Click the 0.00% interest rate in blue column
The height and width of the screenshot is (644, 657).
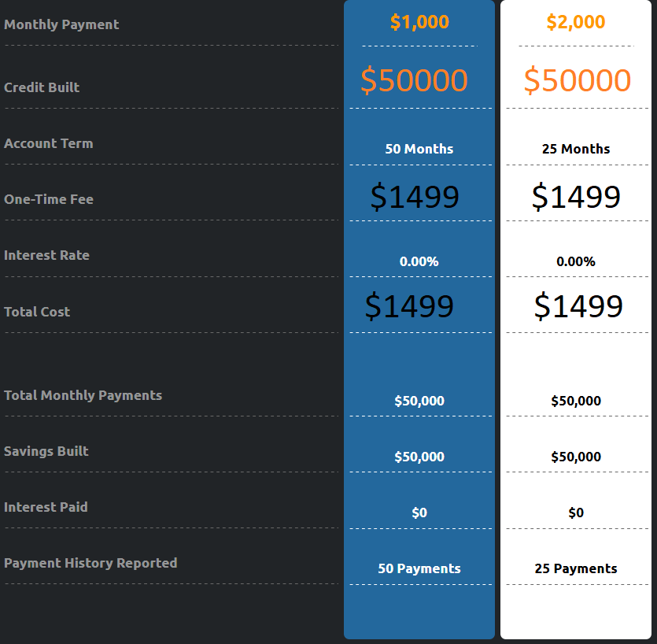tap(419, 261)
